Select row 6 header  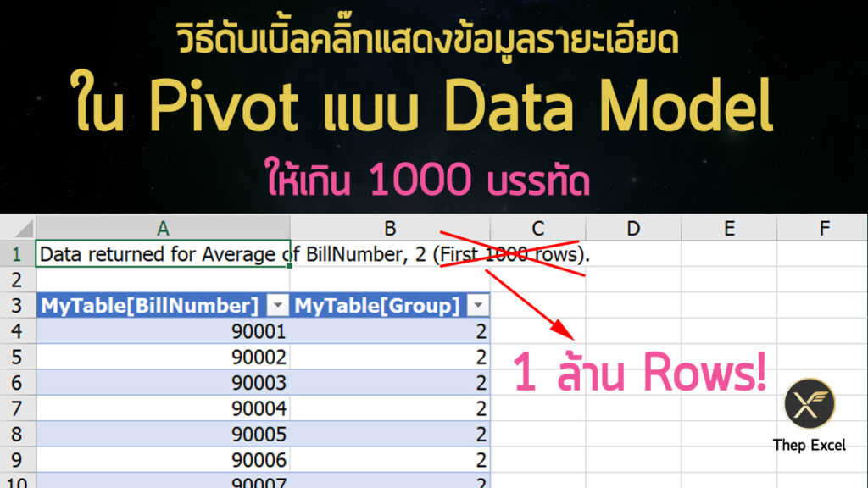[17, 383]
